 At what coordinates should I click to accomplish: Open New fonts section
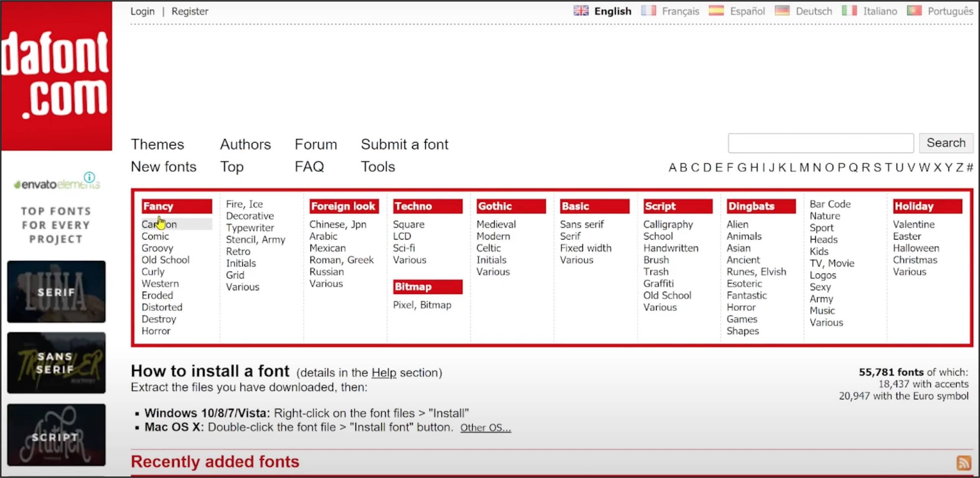click(x=163, y=167)
